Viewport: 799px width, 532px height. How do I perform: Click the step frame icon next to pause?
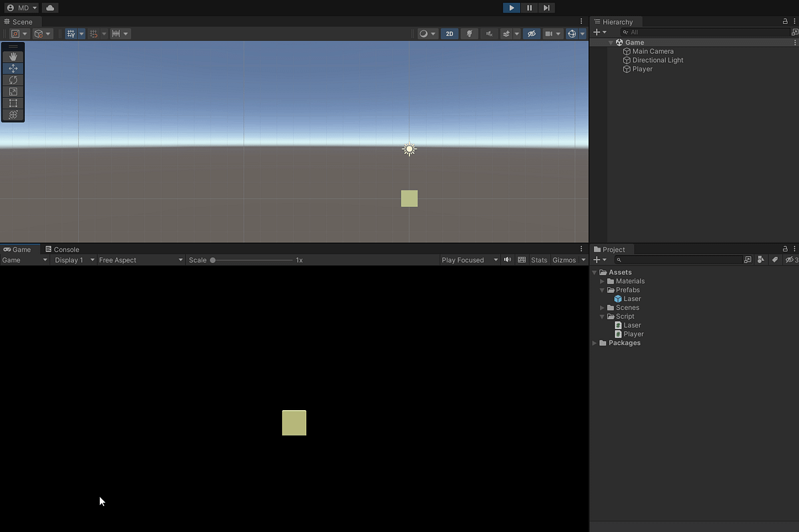coord(547,7)
